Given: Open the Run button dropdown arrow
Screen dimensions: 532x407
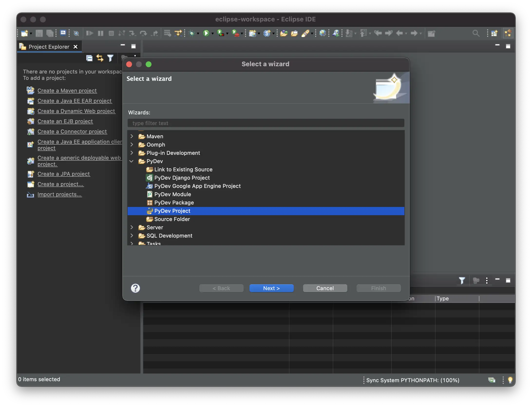Looking at the screenshot, I should coord(213,34).
